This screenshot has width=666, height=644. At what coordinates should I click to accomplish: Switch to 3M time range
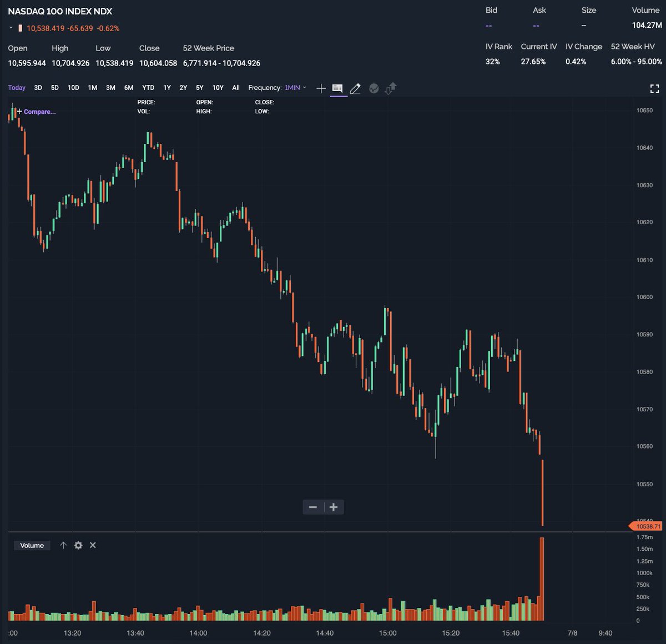tap(110, 88)
